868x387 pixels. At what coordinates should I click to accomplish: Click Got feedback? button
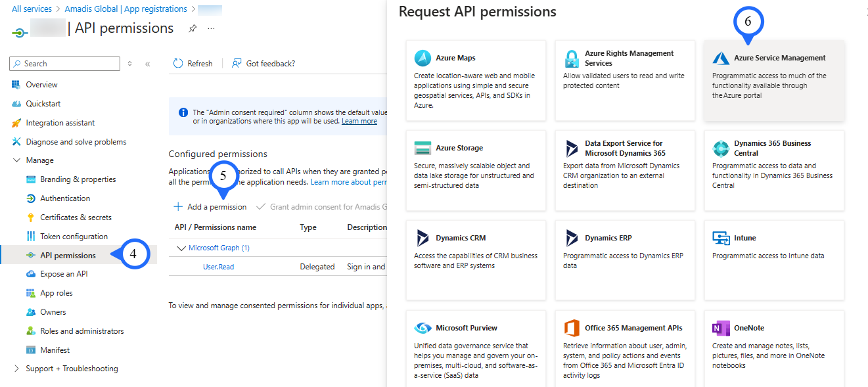click(x=263, y=64)
